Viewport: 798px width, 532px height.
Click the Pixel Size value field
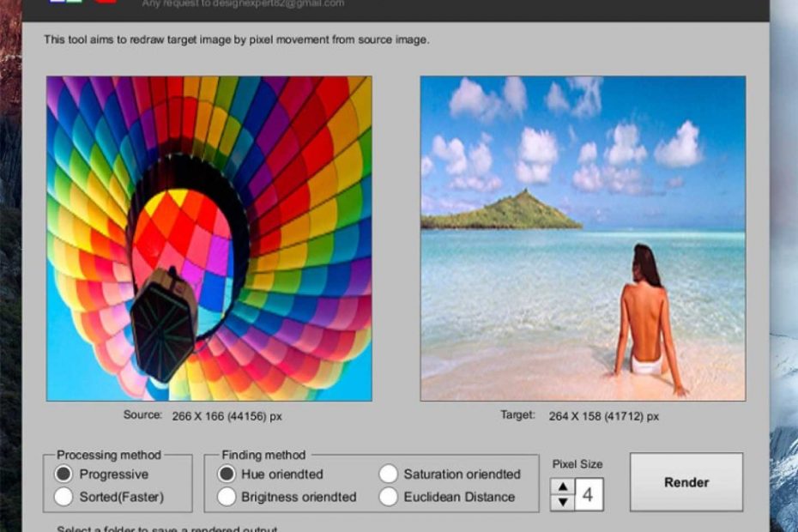pyautogui.click(x=589, y=495)
